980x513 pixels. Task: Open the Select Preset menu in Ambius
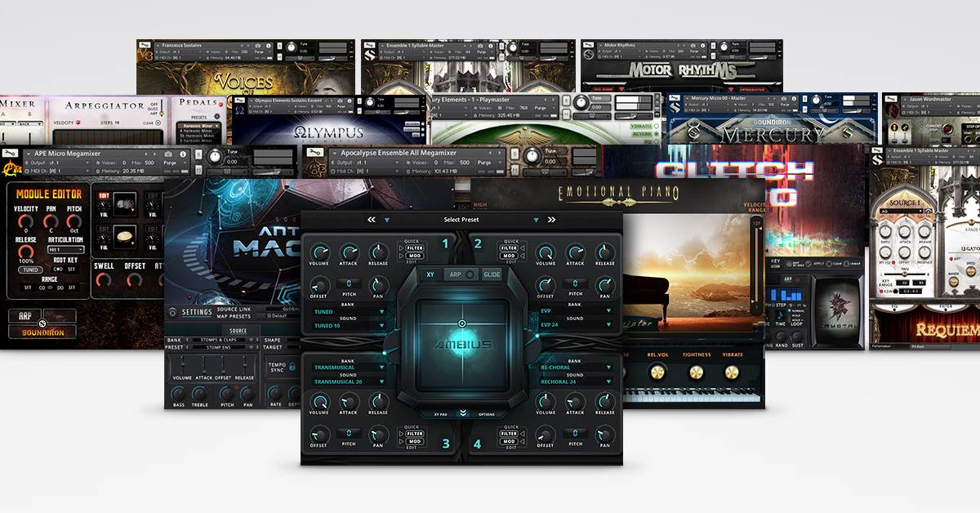[x=461, y=220]
